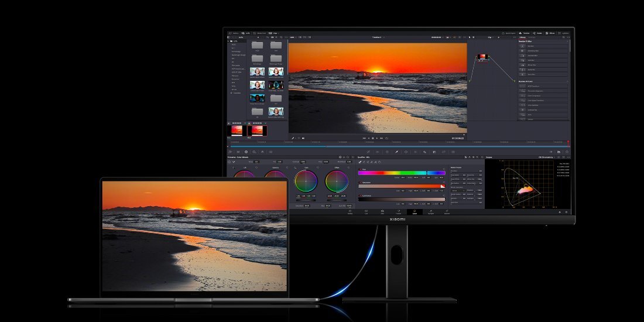
Task: Click the Luminance range bar in Qualifier
Action: pos(402,199)
